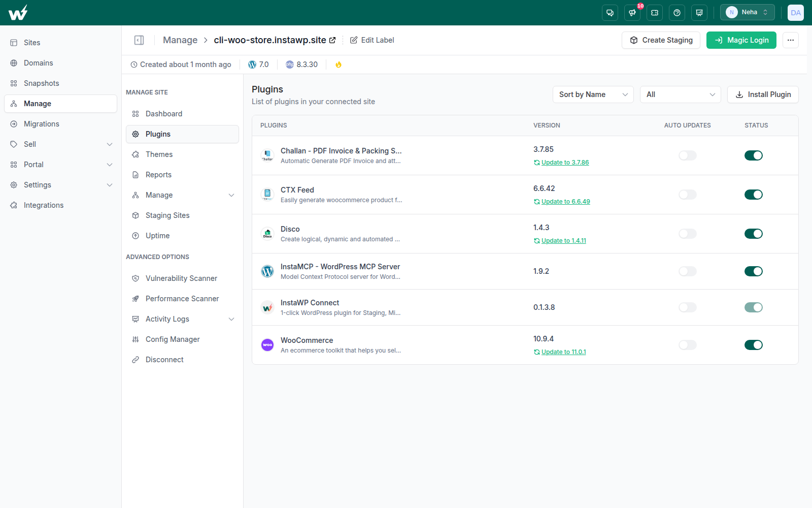
Task: Click the WordPress version 7.0 icon
Action: point(252,65)
